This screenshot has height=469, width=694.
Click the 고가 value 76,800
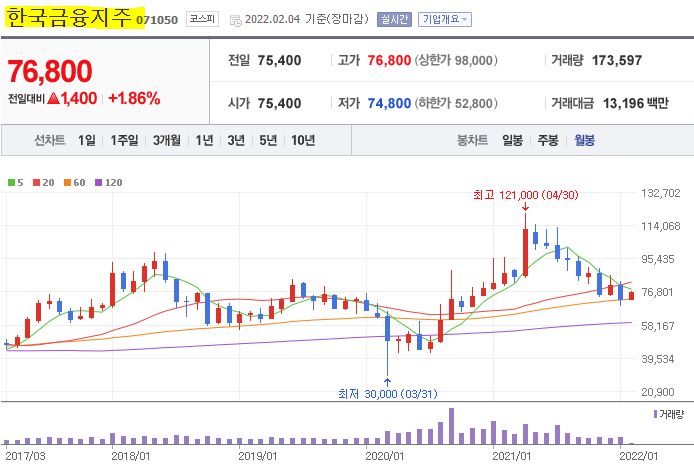point(389,61)
